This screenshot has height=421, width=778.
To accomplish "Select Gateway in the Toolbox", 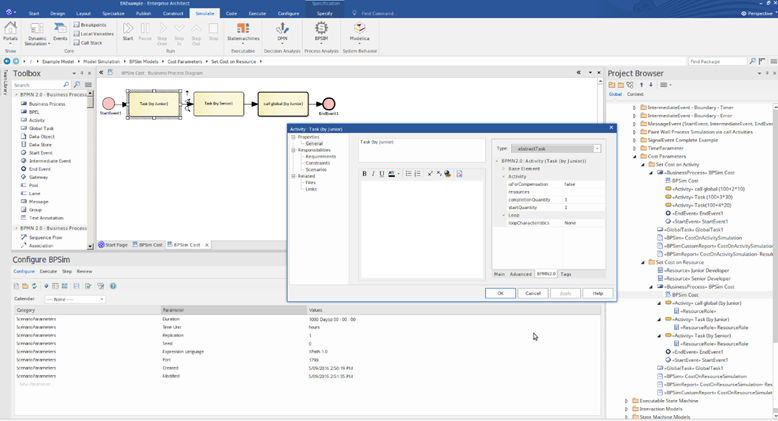I will pyautogui.click(x=38, y=177).
